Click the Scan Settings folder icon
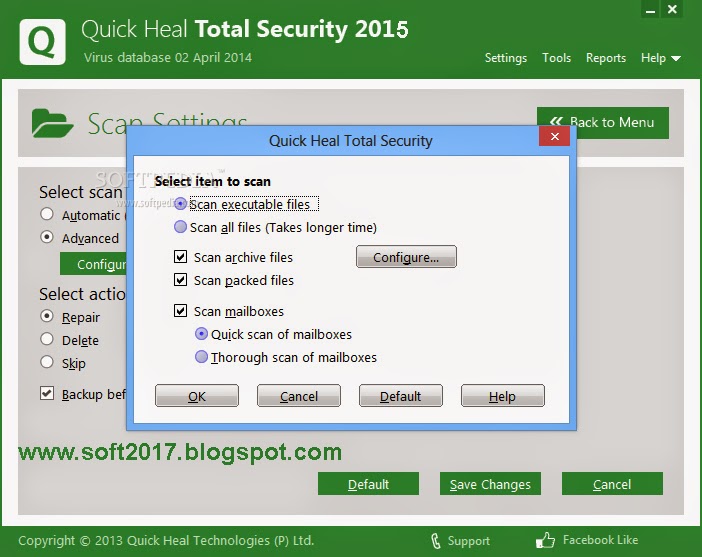The image size is (702, 557). [52, 123]
